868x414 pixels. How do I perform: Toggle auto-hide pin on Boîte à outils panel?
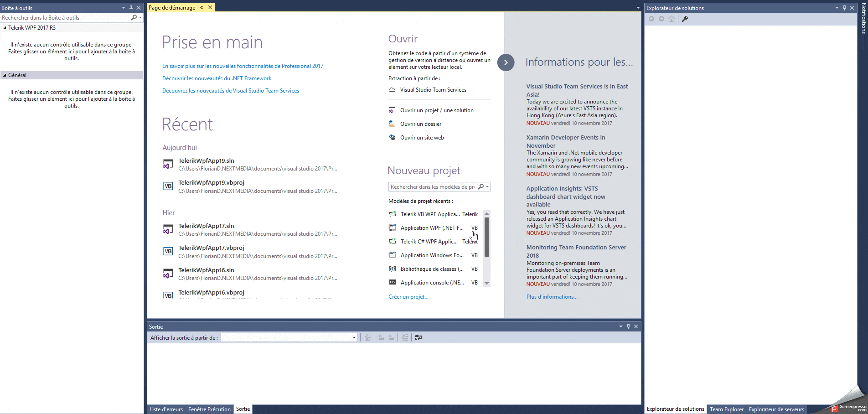(131, 8)
